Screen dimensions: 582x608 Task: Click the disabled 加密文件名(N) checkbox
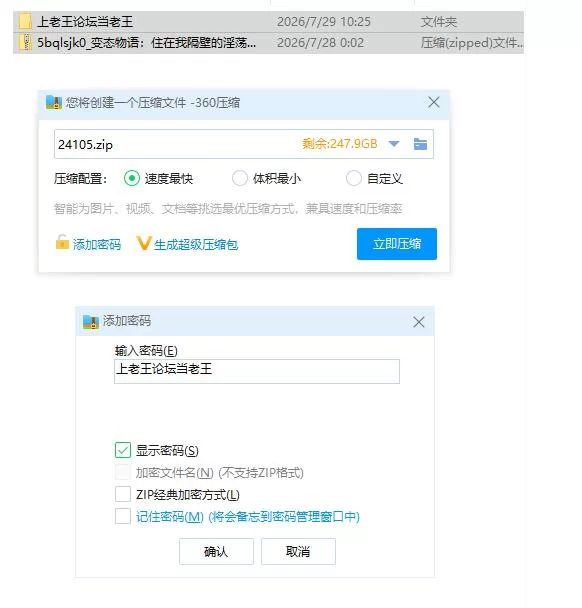click(x=123, y=472)
